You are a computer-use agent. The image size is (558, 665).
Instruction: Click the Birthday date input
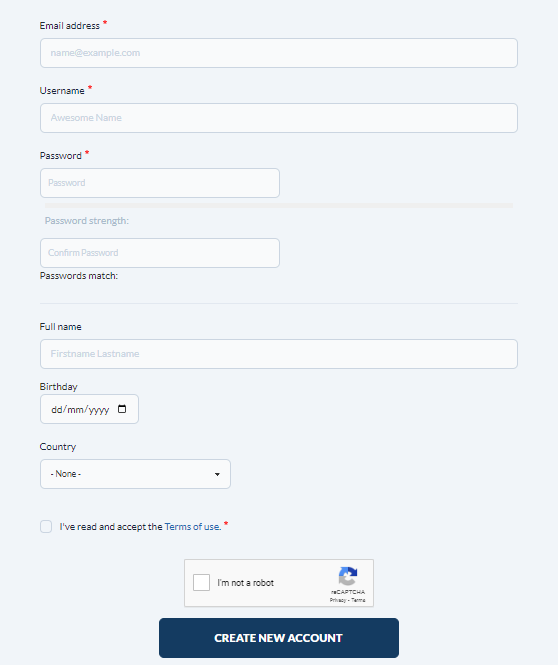89,409
